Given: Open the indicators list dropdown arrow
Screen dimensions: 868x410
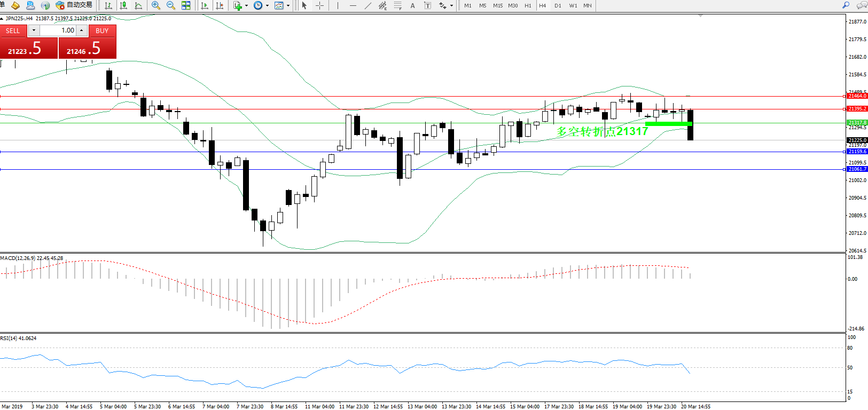Looking at the screenshot, I should 246,6.
